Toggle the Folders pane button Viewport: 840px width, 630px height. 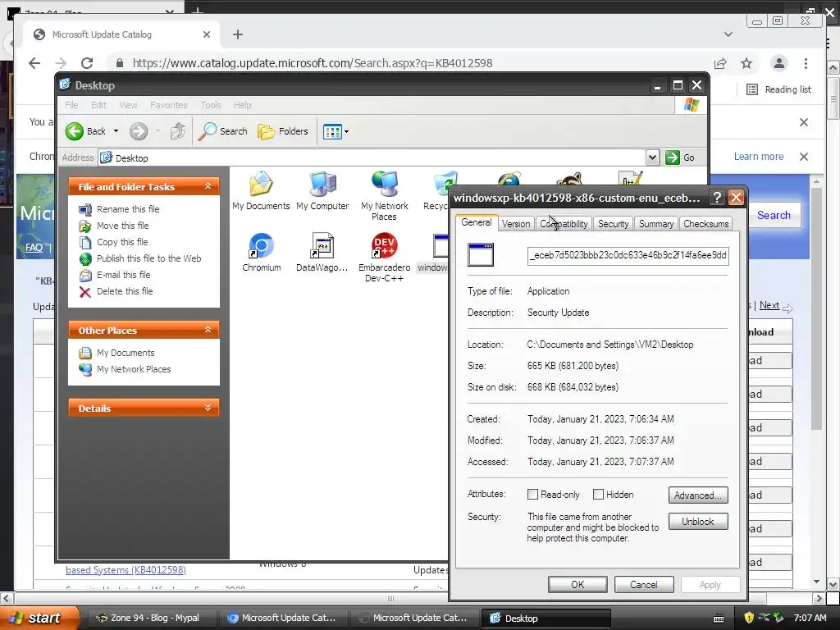[283, 131]
